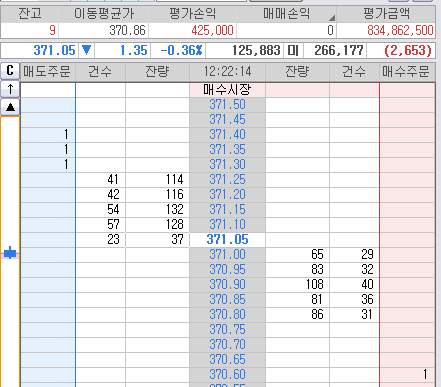Click price 370.95 in the ladder

(227, 270)
